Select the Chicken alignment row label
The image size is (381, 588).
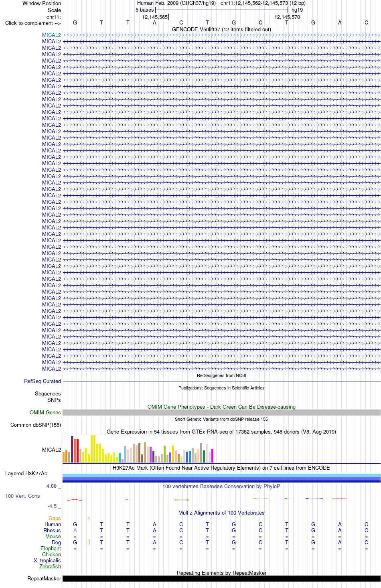pos(51,554)
